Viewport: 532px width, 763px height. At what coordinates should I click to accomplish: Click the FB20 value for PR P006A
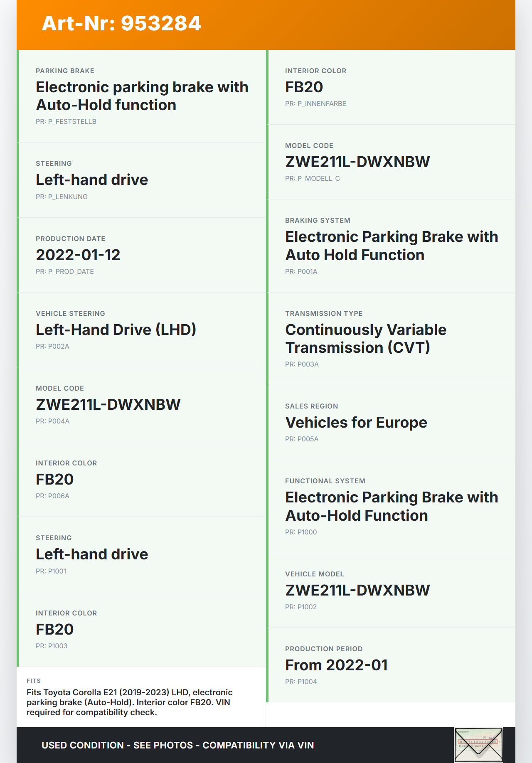(x=55, y=479)
